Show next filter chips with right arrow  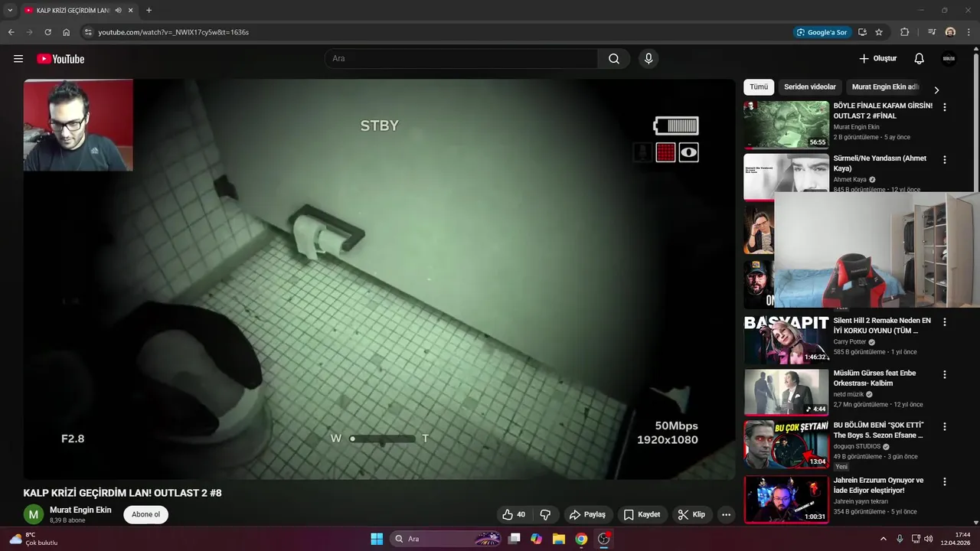(x=936, y=90)
